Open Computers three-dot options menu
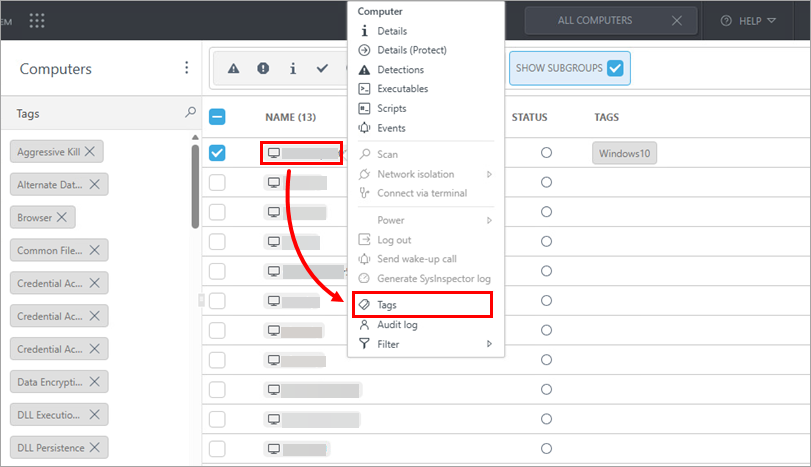Screen dimensions: 811x467 (x=185, y=68)
